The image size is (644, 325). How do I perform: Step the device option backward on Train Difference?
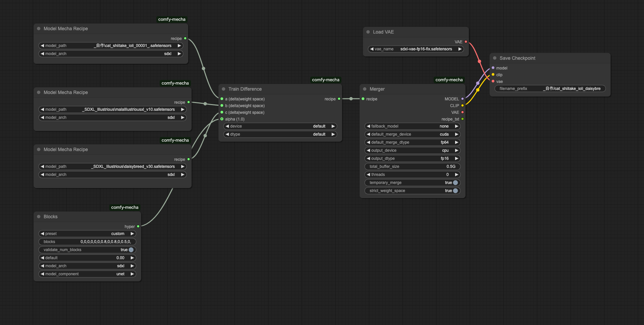[x=228, y=126]
